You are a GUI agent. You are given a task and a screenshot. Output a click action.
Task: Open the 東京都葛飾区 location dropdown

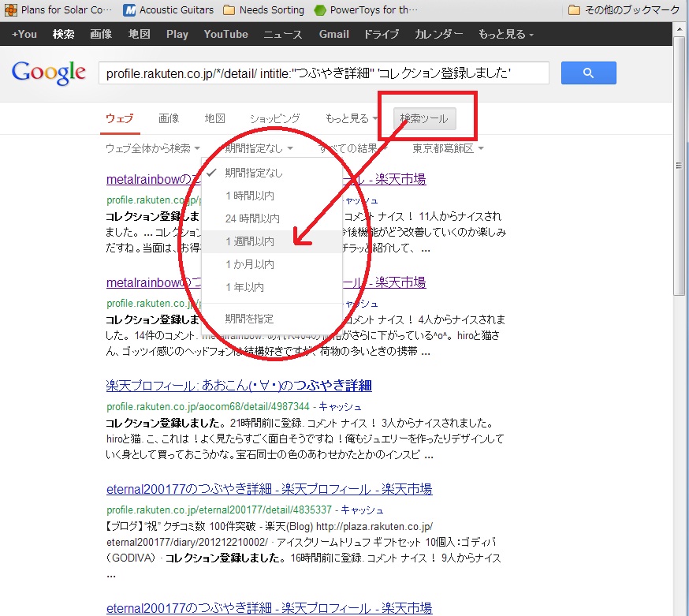(449, 148)
